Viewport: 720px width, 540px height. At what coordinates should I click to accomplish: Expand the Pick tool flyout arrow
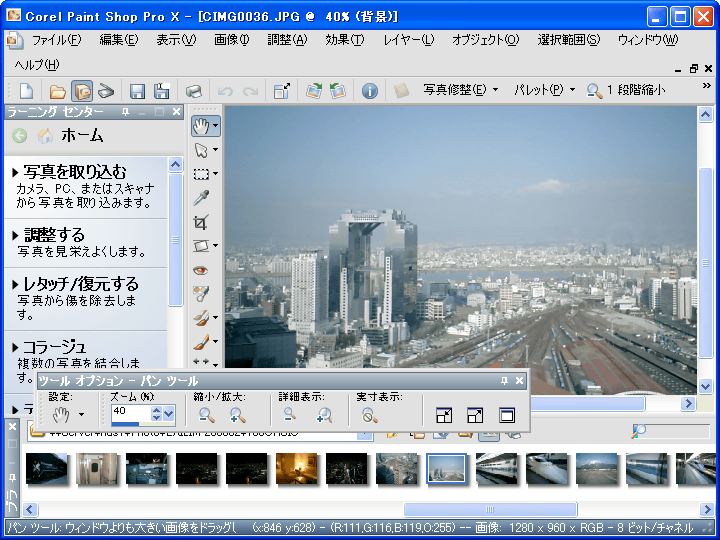click(x=215, y=150)
